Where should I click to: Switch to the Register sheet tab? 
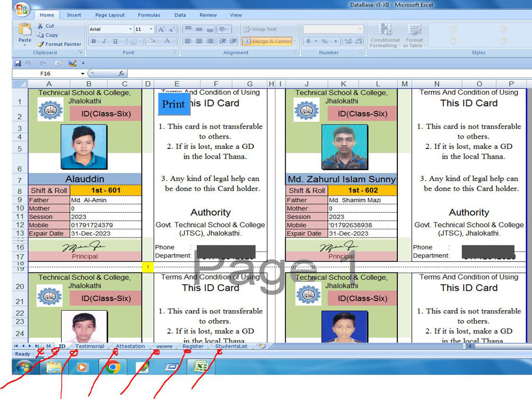point(193,346)
